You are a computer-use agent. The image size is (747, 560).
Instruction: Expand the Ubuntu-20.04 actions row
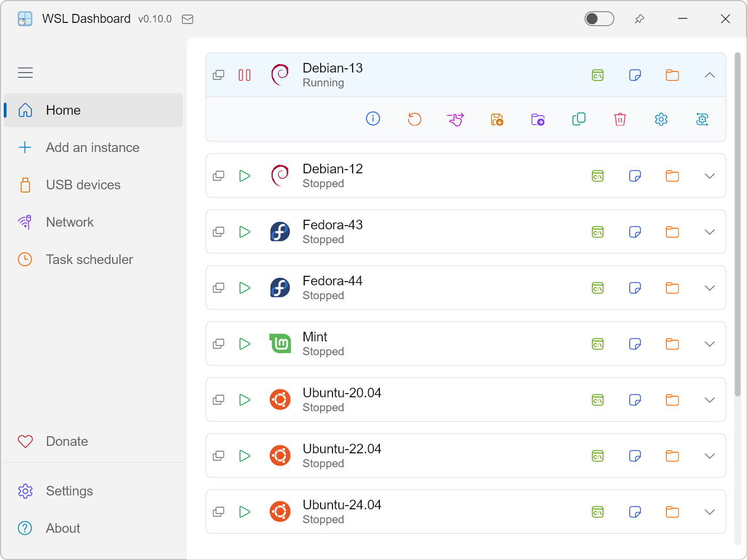coord(710,400)
